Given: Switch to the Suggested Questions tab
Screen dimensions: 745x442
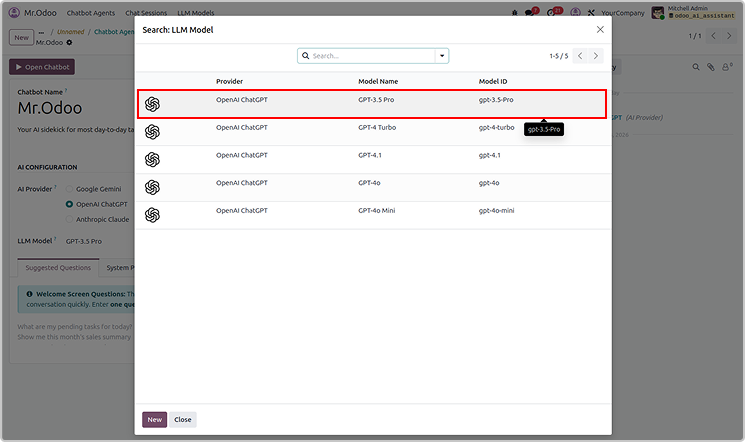Looking at the screenshot, I should click(x=57, y=268).
